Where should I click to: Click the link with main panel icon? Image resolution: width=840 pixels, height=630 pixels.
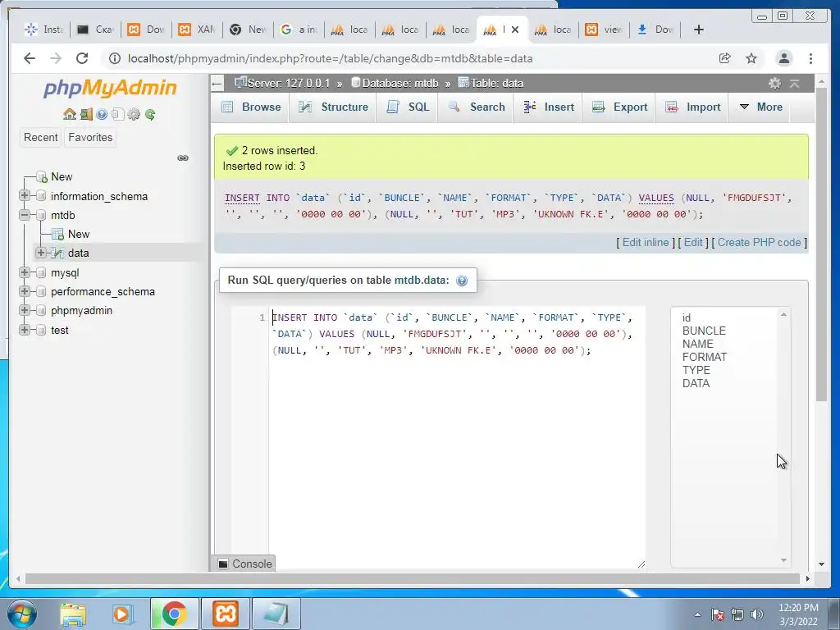(183, 157)
